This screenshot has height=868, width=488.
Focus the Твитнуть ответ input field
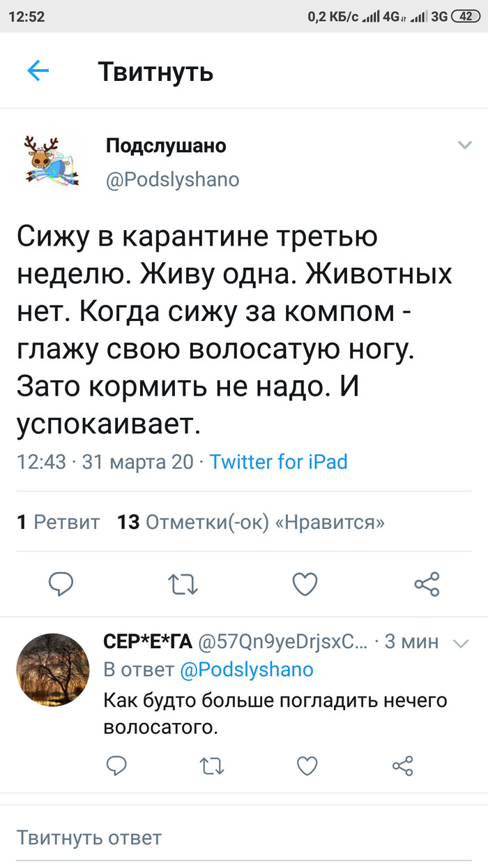[x=244, y=837]
